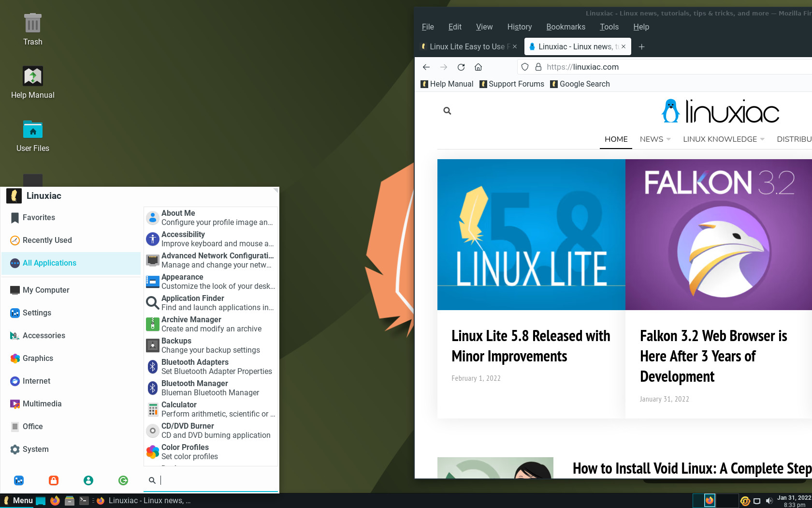Lock the screen using the menu's padlock icon
The height and width of the screenshot is (508, 812).
pos(54,480)
